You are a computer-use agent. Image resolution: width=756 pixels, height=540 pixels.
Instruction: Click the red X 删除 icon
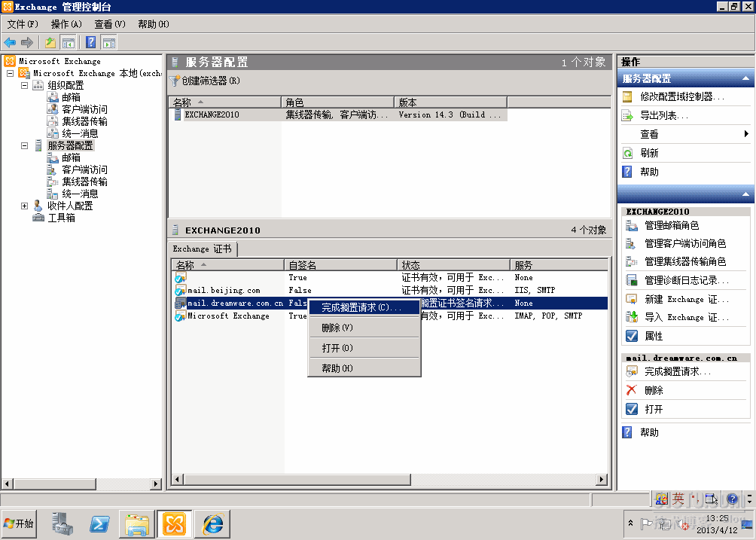[x=632, y=390]
